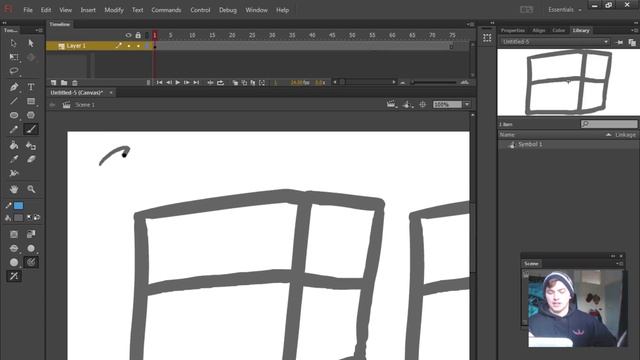Click the New Layer icon in Timeline
The height and width of the screenshot is (360, 640).
pos(53,82)
